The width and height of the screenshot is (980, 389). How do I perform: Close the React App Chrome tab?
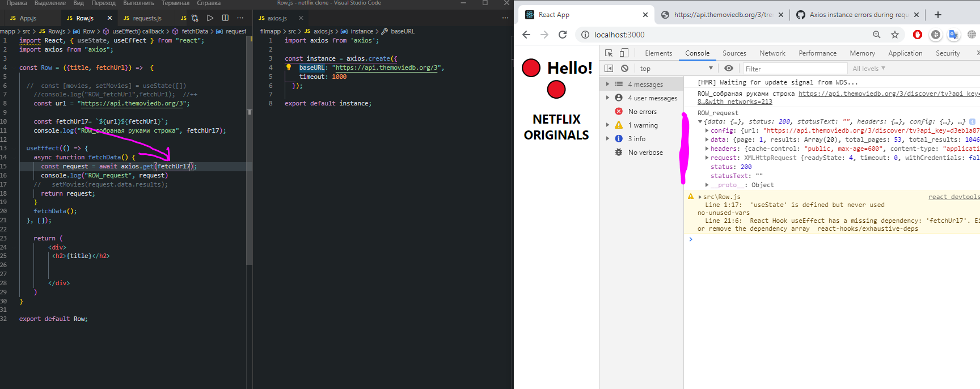pos(645,15)
